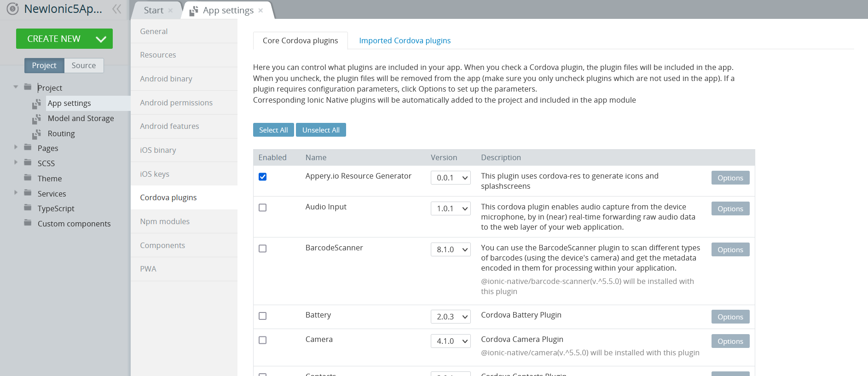Open Camera version dropdown
Image resolution: width=868 pixels, height=376 pixels.
coord(451,341)
